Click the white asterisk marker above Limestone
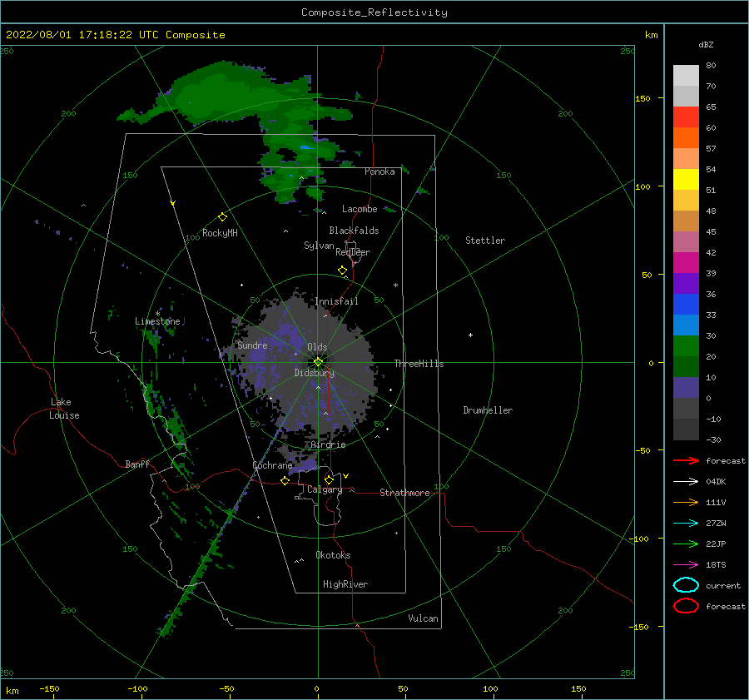The image size is (749, 700). [x=157, y=314]
